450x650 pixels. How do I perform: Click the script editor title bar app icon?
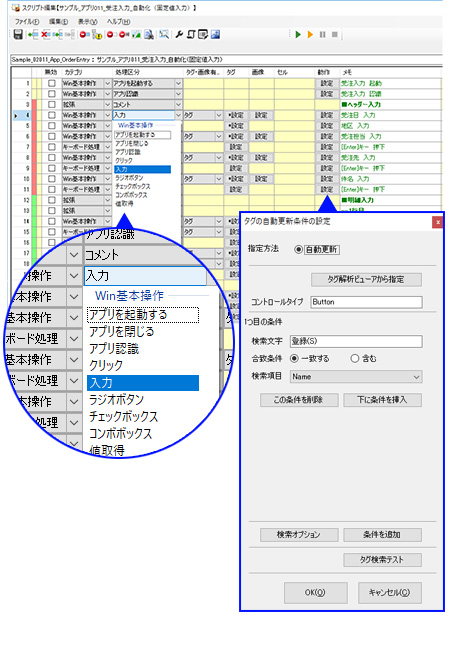point(16,7)
